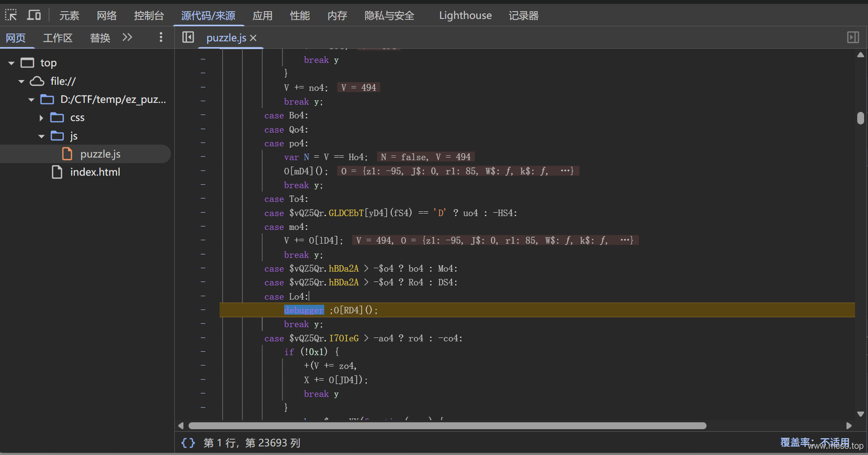Viewport: 868px width, 455px height.
Task: Click the horizontal scroll left arrow
Action: [181, 426]
